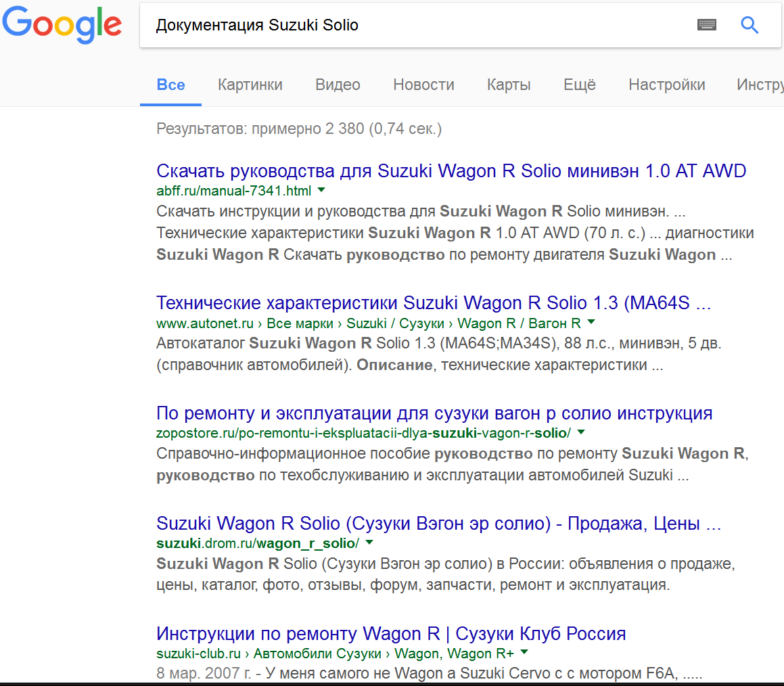Open 'Скачать руководства для Suzuki Wagon R Solio' result
784x686 pixels.
[451, 171]
